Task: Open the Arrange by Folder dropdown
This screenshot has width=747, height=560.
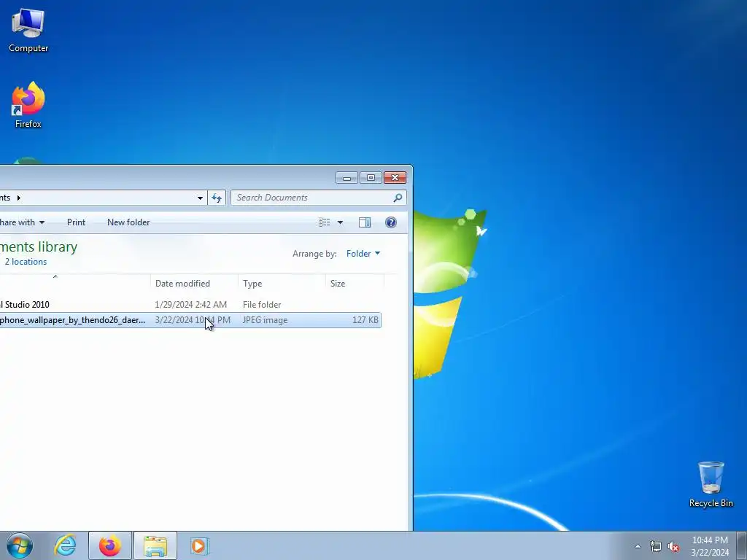Action: (x=363, y=253)
